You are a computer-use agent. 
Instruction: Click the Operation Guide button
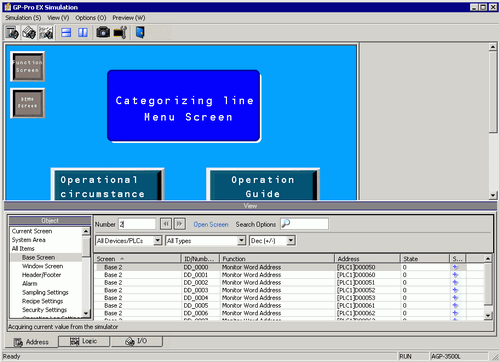263,185
